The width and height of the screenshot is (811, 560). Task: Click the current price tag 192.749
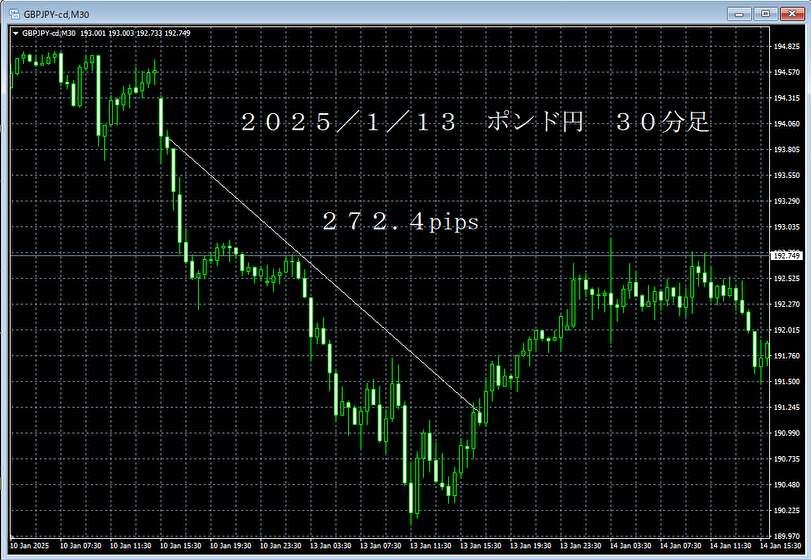(x=787, y=256)
